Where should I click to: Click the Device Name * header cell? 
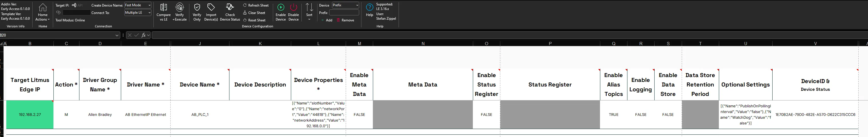point(200,84)
